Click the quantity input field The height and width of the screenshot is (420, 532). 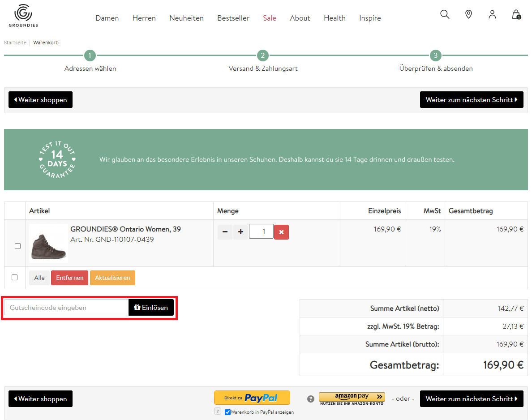tap(261, 231)
